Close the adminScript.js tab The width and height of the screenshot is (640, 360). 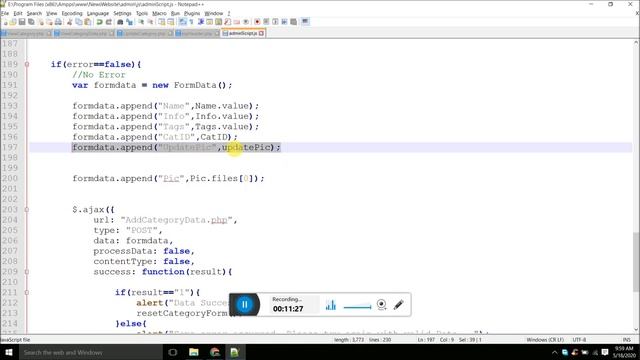(262, 33)
